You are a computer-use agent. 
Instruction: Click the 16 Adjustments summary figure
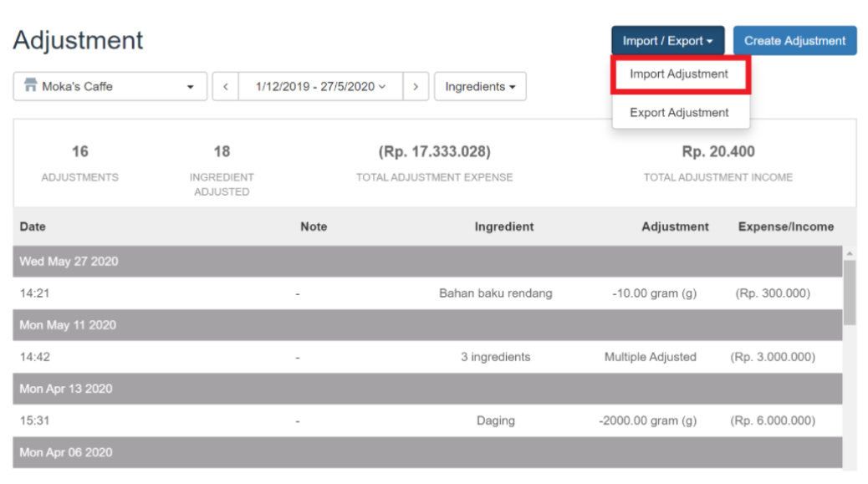[x=79, y=161]
